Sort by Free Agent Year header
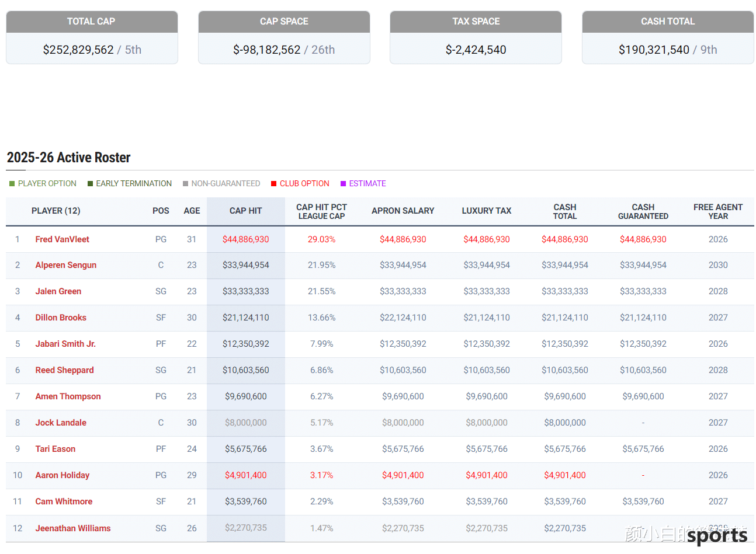The image size is (756, 554). click(717, 211)
